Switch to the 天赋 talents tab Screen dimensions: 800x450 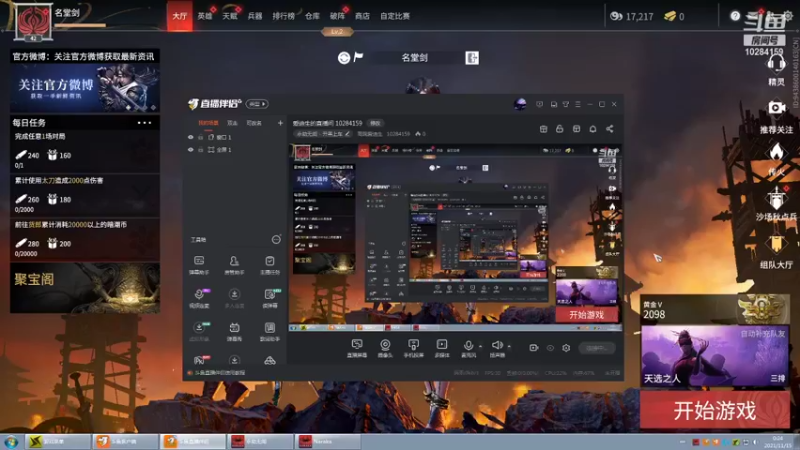(230, 16)
